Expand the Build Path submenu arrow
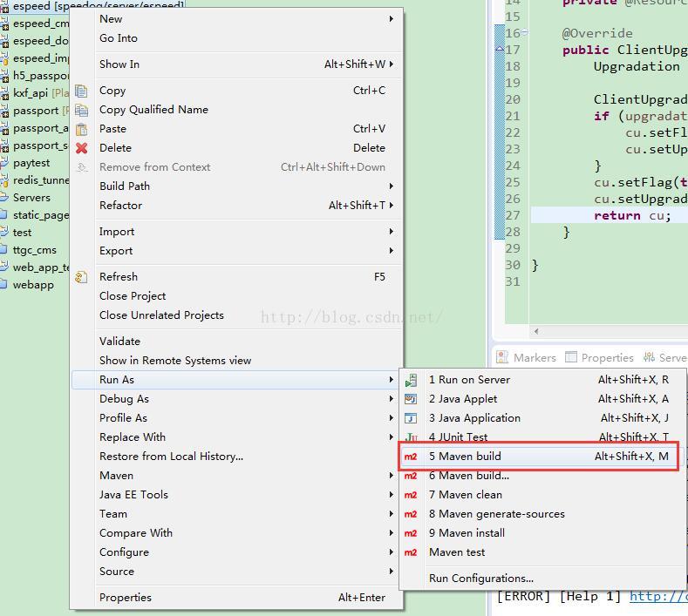This screenshot has height=616, width=688. point(391,186)
